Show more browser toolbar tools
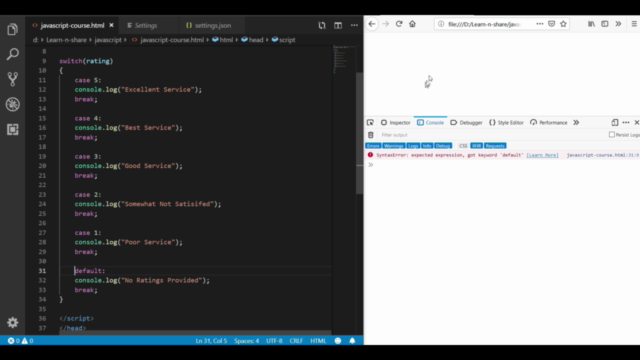640x360 pixels. click(x=618, y=24)
